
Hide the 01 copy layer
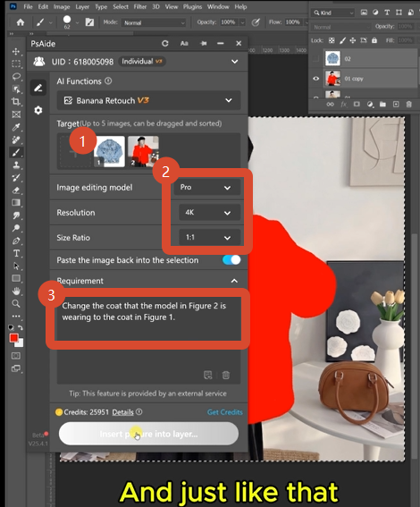(x=316, y=79)
